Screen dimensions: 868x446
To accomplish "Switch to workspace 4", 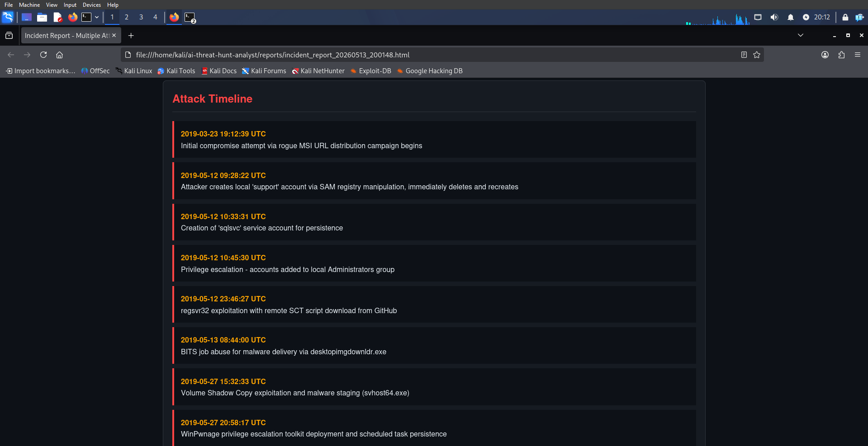I will pyautogui.click(x=155, y=17).
